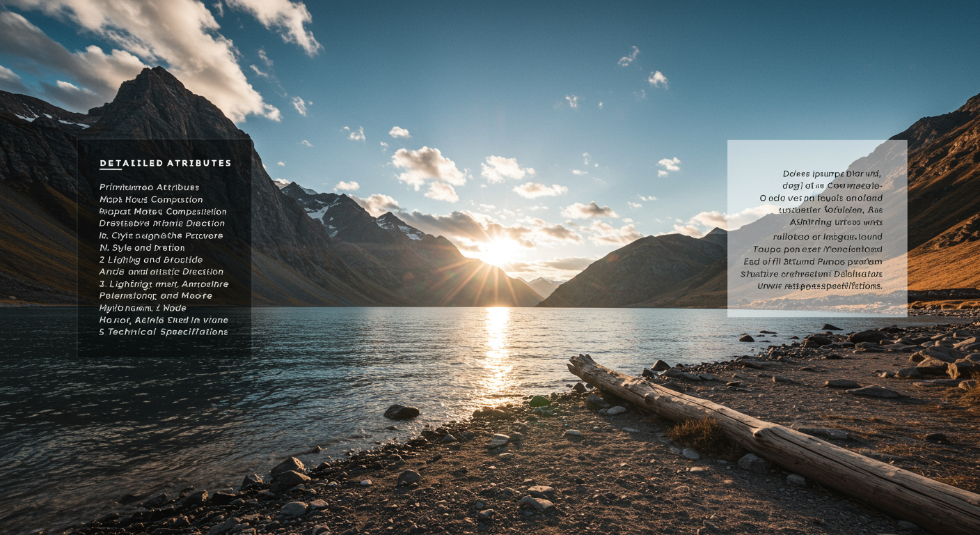Image resolution: width=980 pixels, height=535 pixels.
Task: Open the 5 Technical Specifiations section
Action: click(x=164, y=332)
